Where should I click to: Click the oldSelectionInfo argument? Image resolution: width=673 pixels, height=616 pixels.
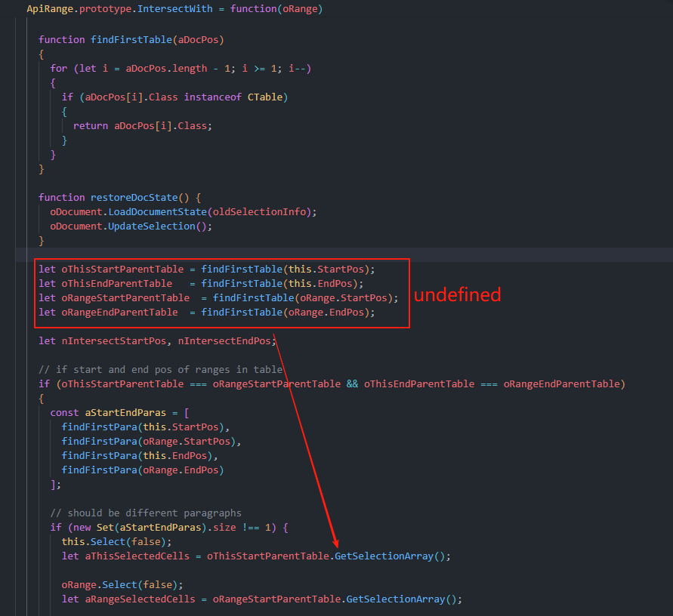pyautogui.click(x=276, y=211)
